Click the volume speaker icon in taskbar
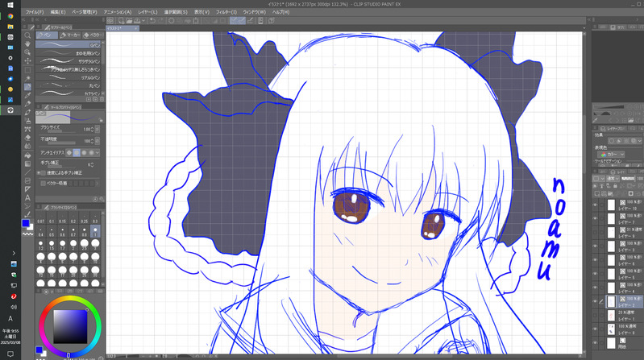 click(x=13, y=307)
